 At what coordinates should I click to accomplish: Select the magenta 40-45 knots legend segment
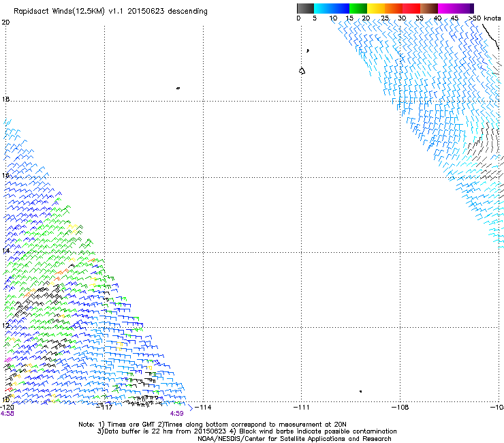tap(447, 8)
